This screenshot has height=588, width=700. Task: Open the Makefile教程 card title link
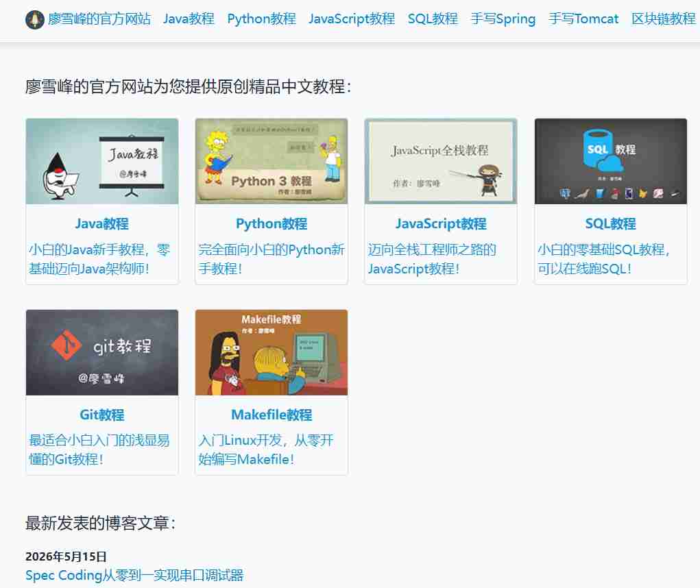point(271,415)
